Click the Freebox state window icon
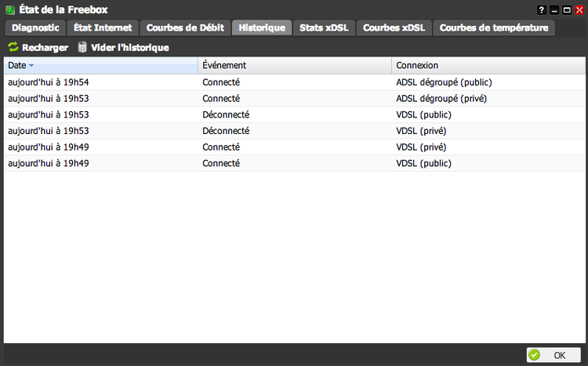The width and height of the screenshot is (588, 366). click(x=10, y=9)
